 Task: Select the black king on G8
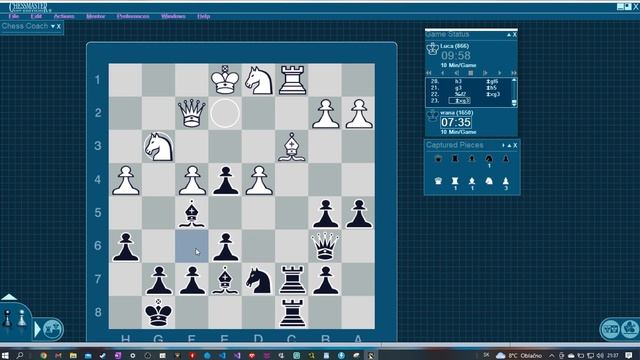click(x=158, y=313)
